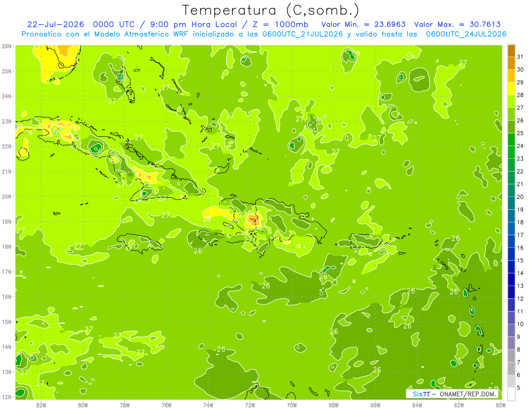Click the '19N' latitude axis label
The image size is (532, 411).
click(7, 221)
